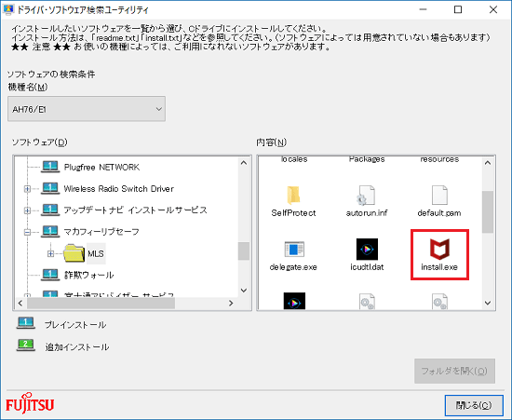Click the フォルダを開く(O) button
The height and width of the screenshot is (420, 512).
point(454,371)
